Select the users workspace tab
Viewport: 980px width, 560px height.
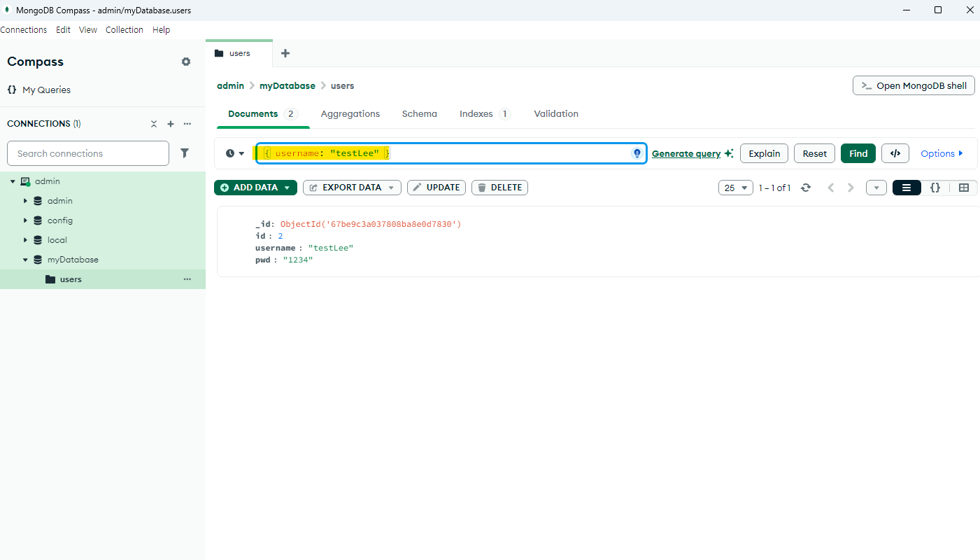[239, 53]
